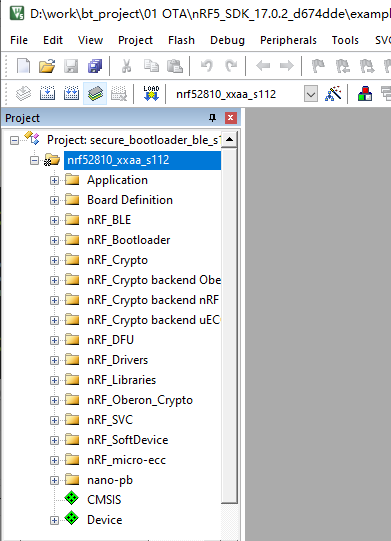
Task: Expand the Device component node
Action: tap(54, 520)
